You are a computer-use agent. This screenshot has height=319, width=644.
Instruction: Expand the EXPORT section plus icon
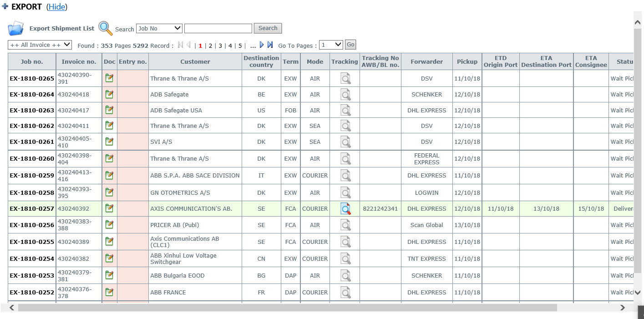pos(5,6)
